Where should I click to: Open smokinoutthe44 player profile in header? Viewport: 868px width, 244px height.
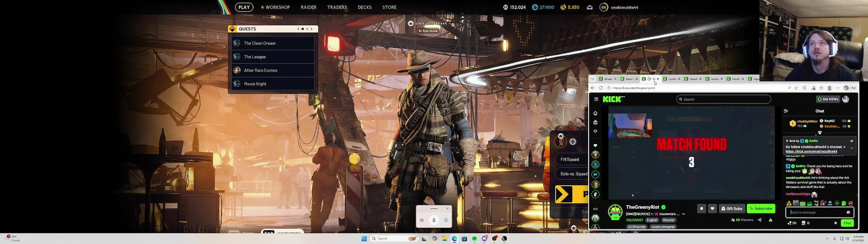pos(619,7)
